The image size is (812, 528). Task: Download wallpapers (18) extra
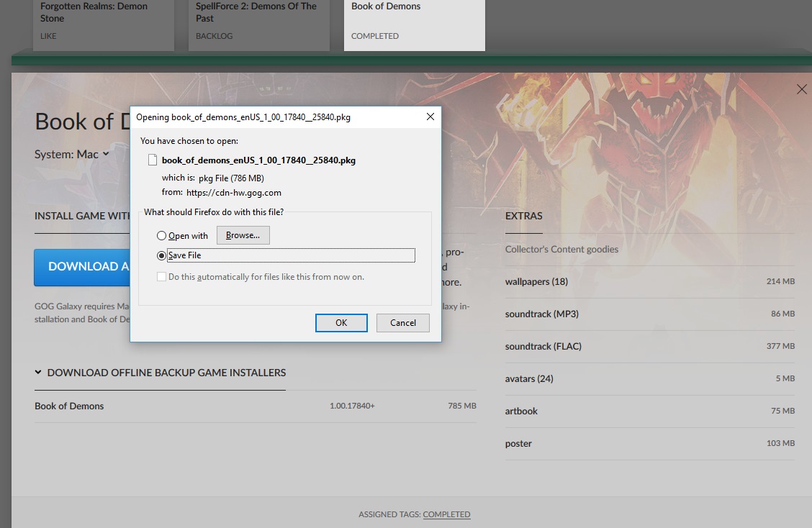coord(650,282)
